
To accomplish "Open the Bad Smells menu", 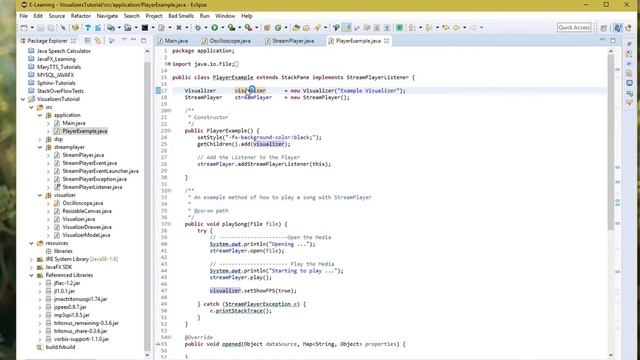I will (181, 16).
